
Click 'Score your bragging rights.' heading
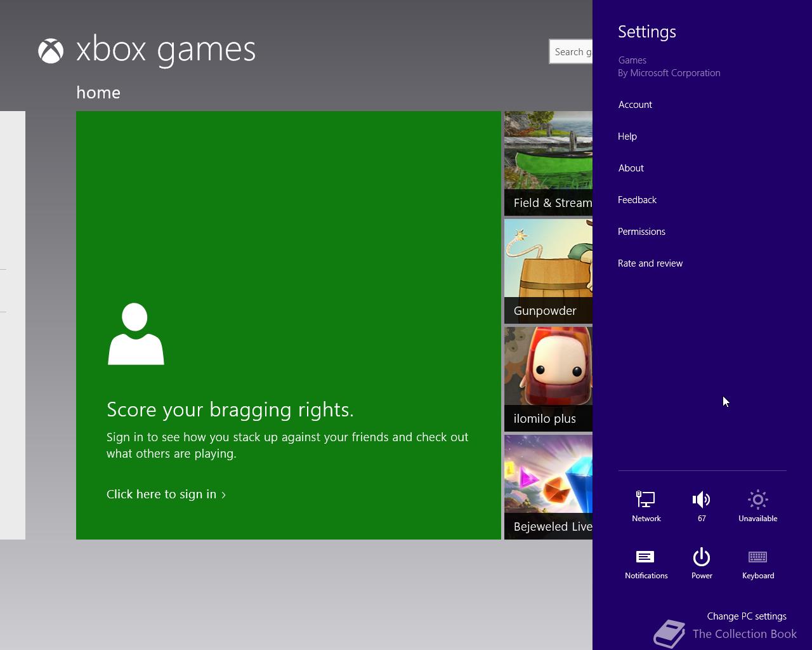click(230, 409)
